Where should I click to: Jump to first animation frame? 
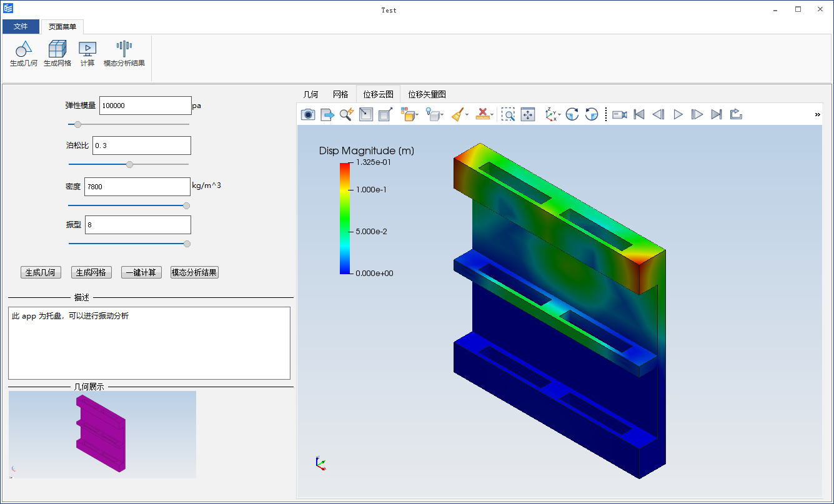639,114
